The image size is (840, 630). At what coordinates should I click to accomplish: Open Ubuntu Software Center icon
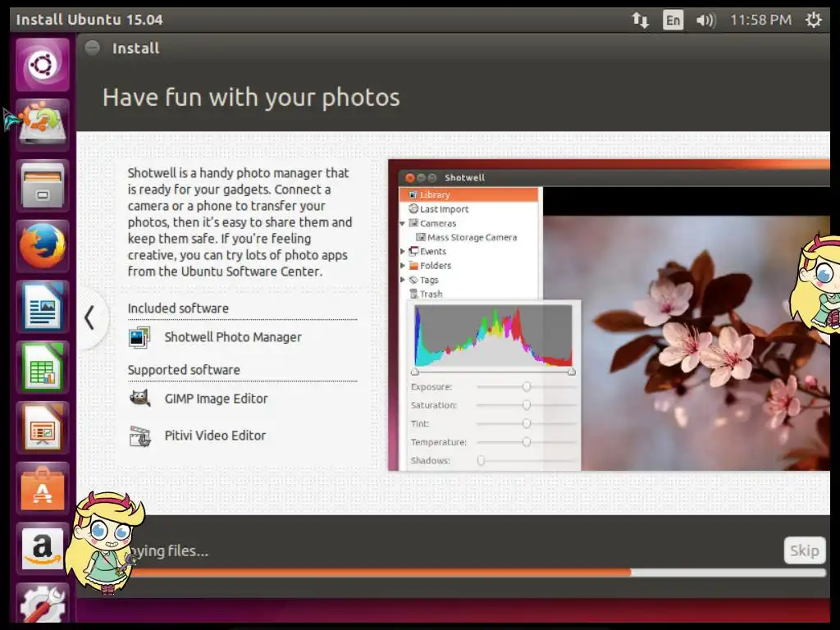pos(43,488)
